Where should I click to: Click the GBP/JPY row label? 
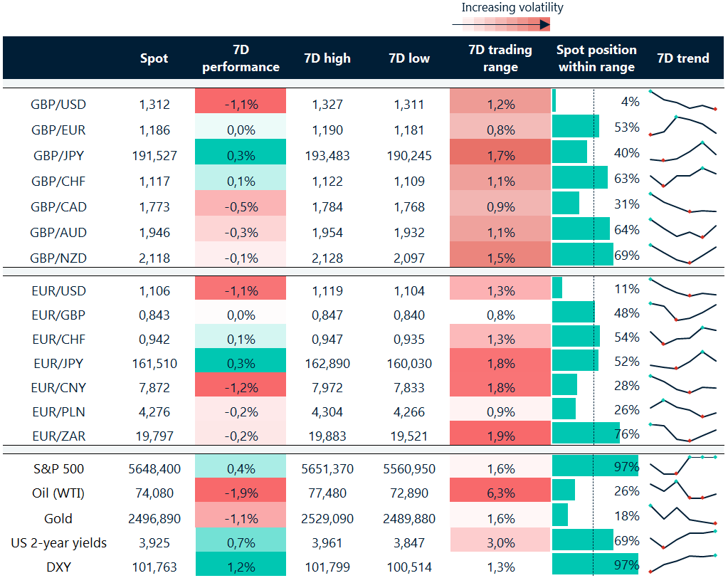tap(59, 155)
